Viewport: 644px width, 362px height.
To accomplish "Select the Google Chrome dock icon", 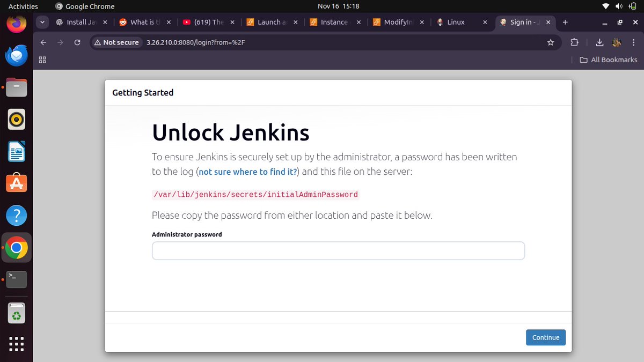I will pyautogui.click(x=17, y=247).
